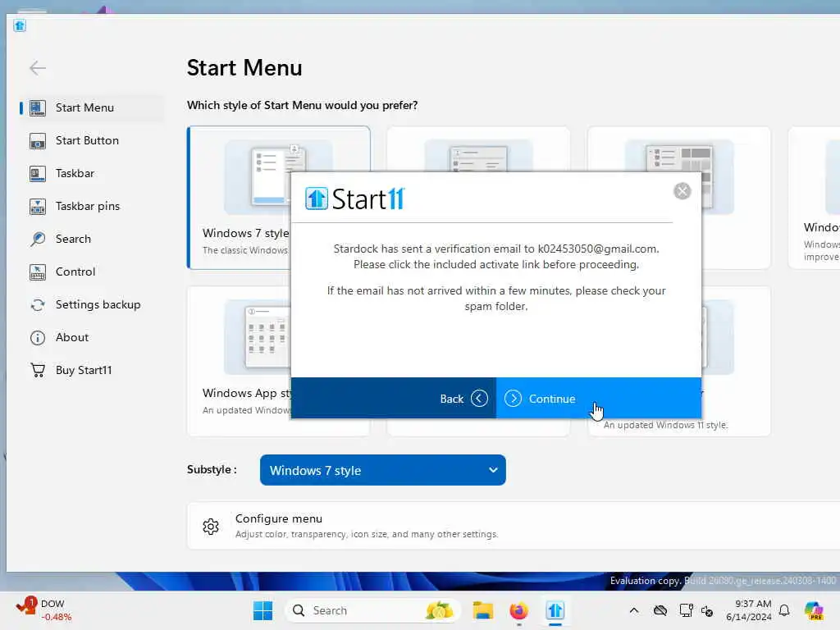This screenshot has width=840, height=630.
Task: Click the Control keyboard icon
Action: (38, 272)
